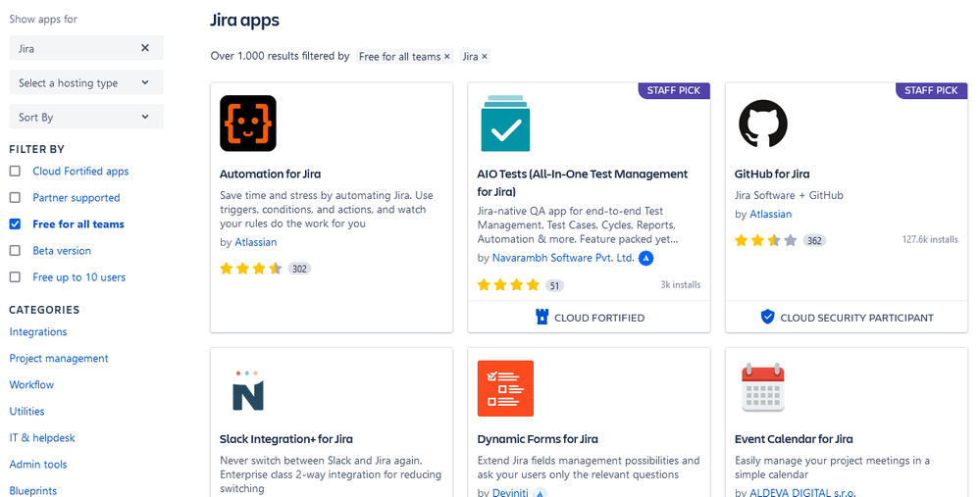Enable the Partner supported checkbox
Viewport: 980px width, 497px height.
[15, 197]
